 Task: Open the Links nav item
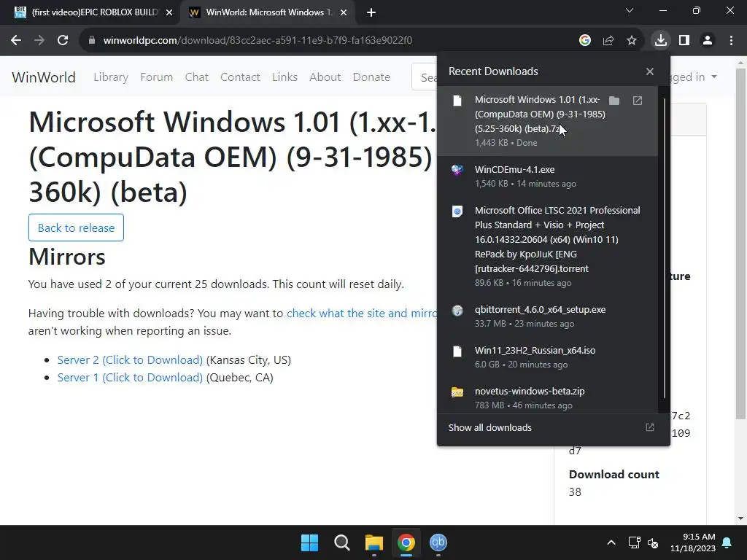click(x=285, y=77)
